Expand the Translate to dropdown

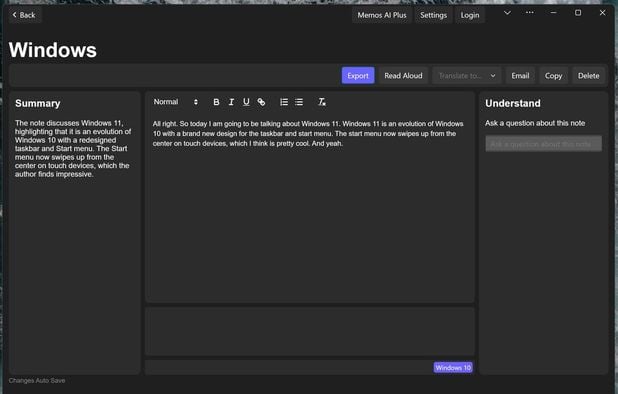[467, 76]
